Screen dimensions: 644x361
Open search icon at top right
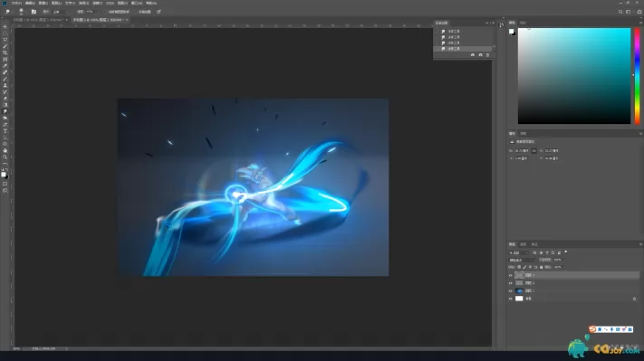620,12
